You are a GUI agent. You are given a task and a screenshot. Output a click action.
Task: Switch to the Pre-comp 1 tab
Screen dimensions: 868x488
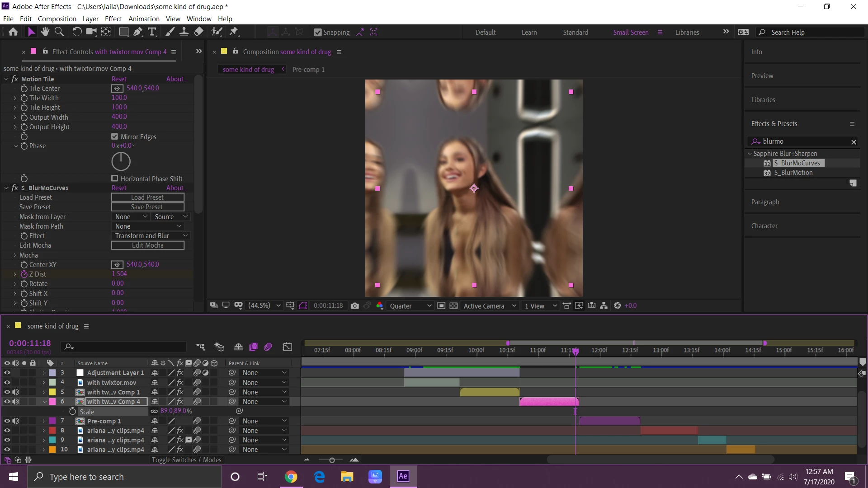[x=308, y=70]
